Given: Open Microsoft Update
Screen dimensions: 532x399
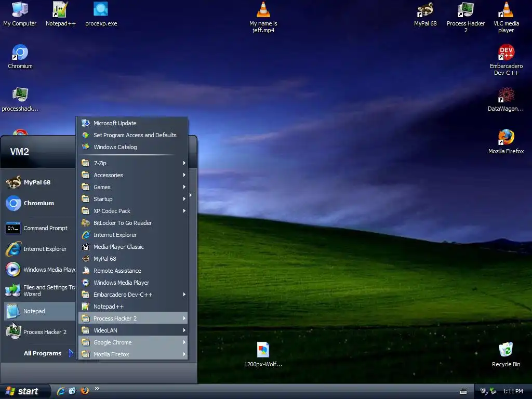Looking at the screenshot, I should click(x=133, y=123).
